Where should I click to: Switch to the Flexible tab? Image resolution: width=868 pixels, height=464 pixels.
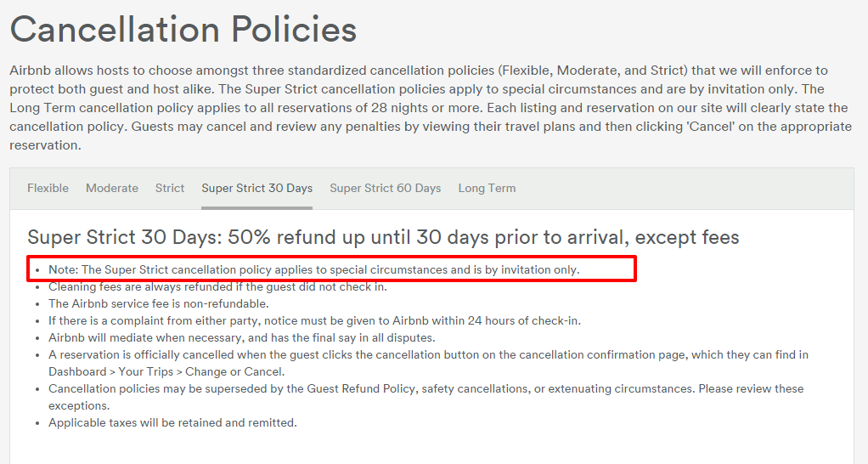[x=48, y=188]
